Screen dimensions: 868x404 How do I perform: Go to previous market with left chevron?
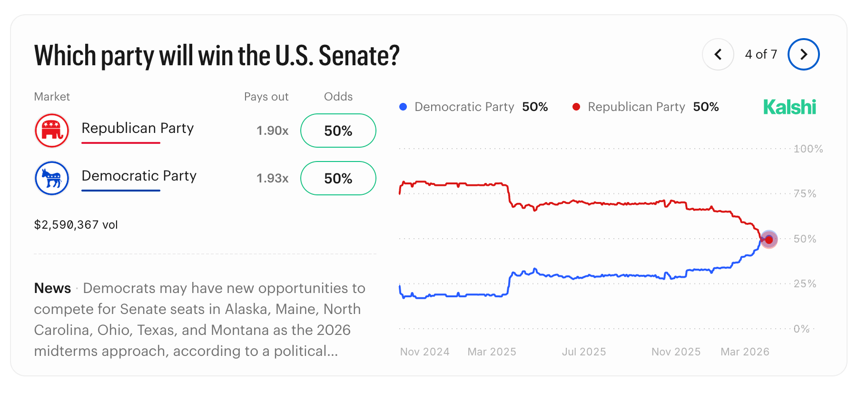point(718,54)
